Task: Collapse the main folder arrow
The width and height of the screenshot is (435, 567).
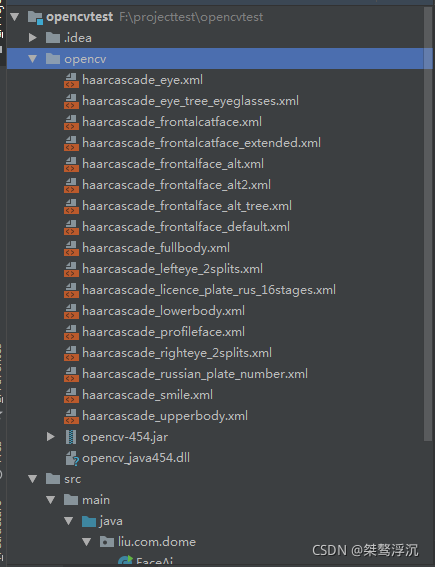Action: [x=51, y=500]
